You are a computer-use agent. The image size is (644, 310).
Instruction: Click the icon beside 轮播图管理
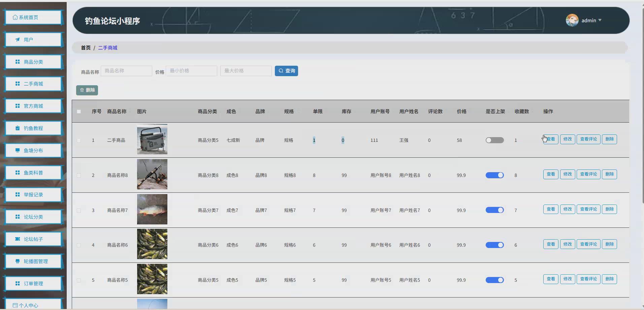tap(18, 261)
